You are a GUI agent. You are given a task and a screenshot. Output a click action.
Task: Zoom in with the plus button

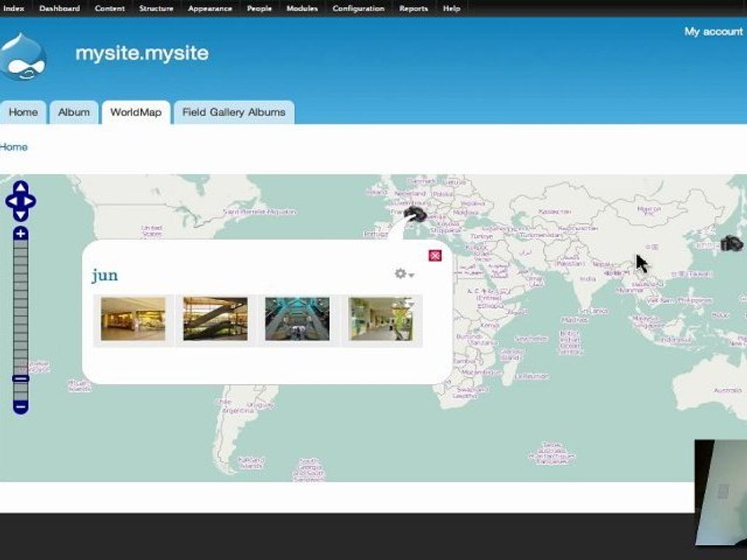click(21, 234)
